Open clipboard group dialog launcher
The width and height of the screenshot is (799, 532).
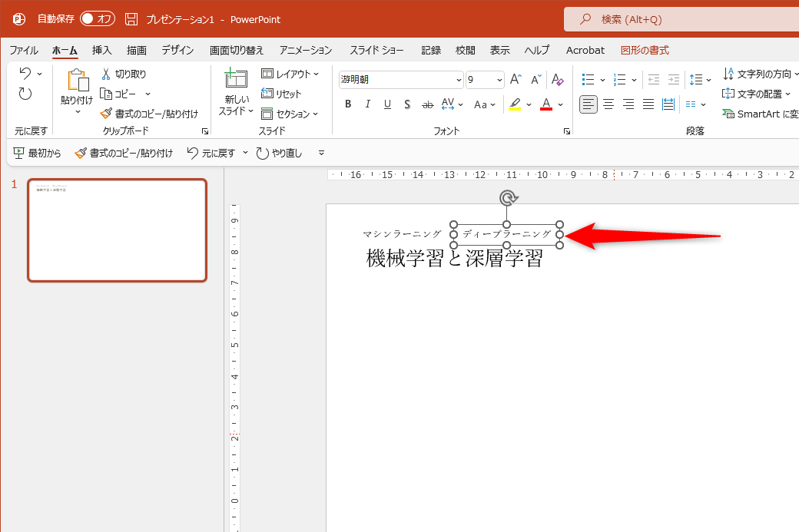click(x=205, y=131)
